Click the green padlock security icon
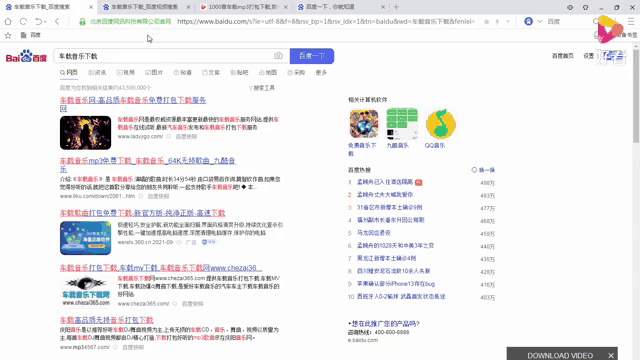This screenshot has height=360, width=640. coord(82,21)
